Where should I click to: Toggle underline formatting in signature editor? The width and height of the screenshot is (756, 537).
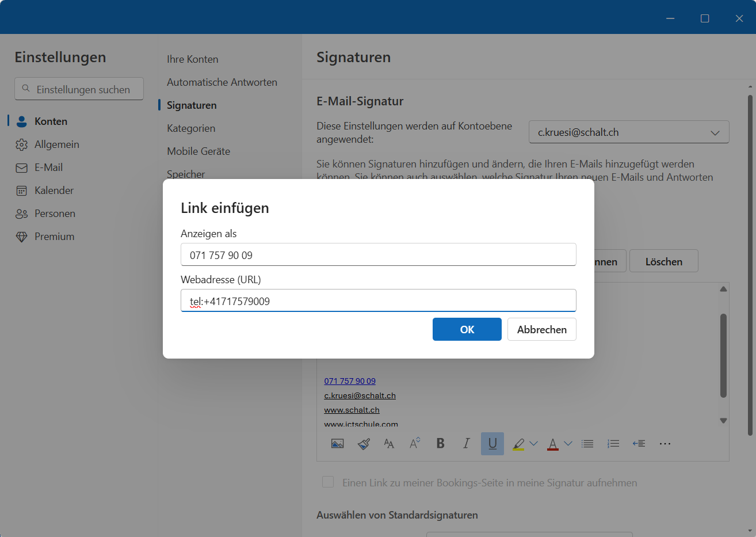[x=492, y=444]
